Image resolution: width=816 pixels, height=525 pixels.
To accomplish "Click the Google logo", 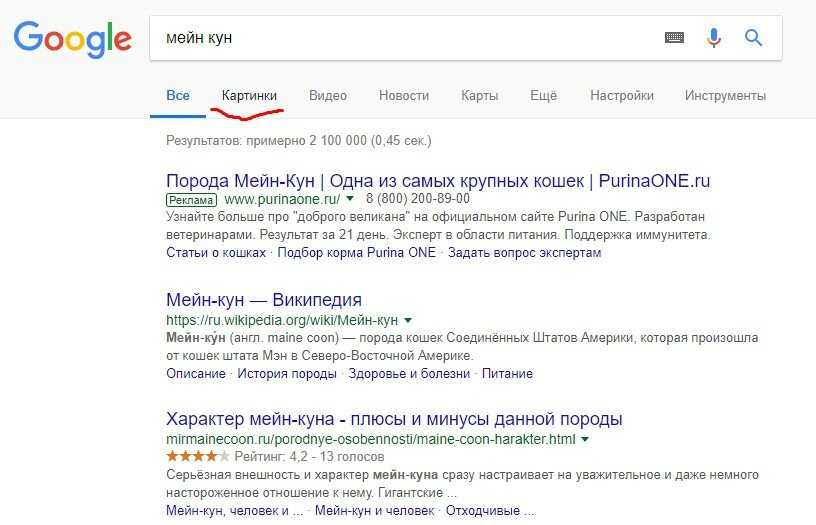I will click(x=72, y=39).
